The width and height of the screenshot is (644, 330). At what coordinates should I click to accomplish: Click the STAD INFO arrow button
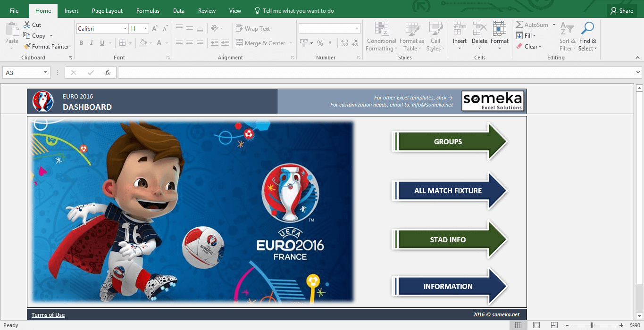coord(449,239)
